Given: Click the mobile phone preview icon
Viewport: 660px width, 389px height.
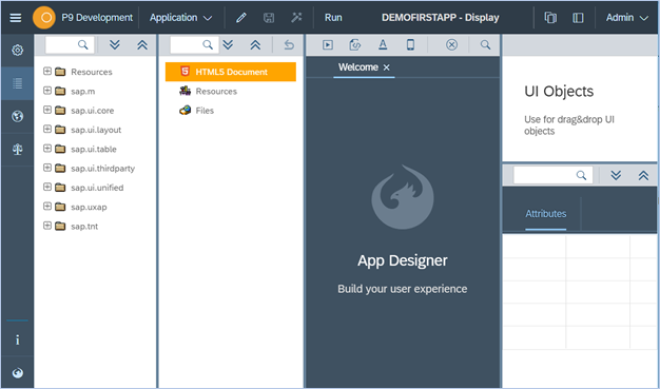Looking at the screenshot, I should [x=410, y=45].
